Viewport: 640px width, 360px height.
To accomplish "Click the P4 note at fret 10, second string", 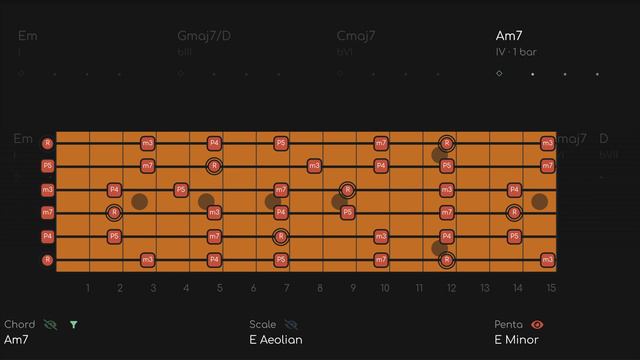I will [381, 166].
